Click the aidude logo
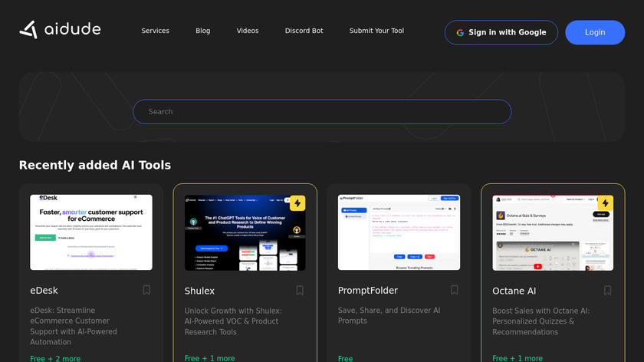Viewport: 644px width, 362px height. click(x=60, y=30)
